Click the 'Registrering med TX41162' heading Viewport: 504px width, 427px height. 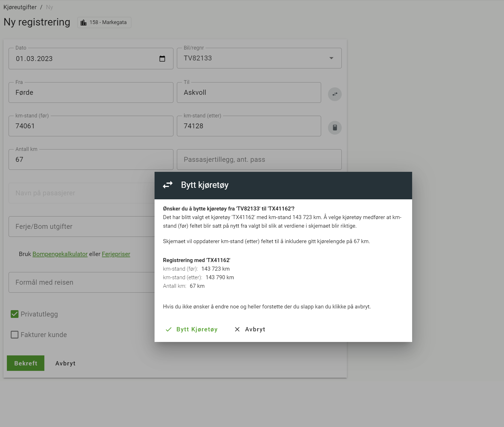pyautogui.click(x=197, y=260)
